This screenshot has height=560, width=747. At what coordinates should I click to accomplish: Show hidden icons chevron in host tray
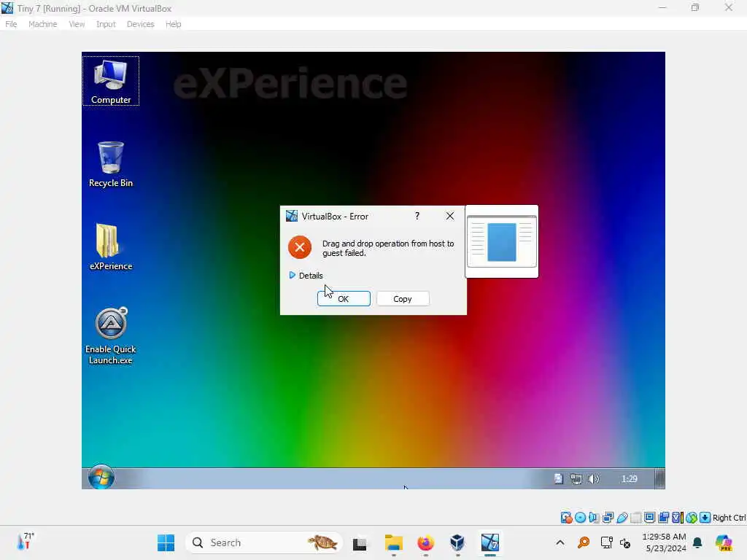pos(560,542)
